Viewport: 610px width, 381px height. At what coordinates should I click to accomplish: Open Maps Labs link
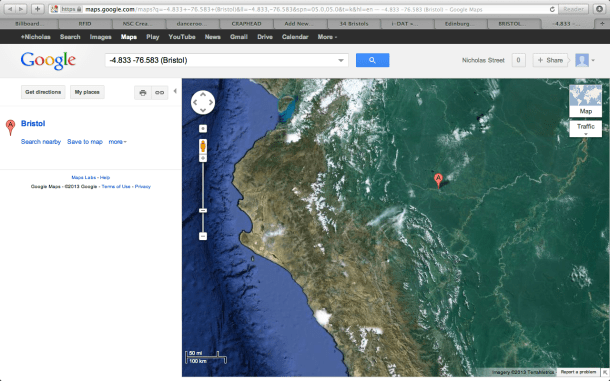pyautogui.click(x=83, y=177)
